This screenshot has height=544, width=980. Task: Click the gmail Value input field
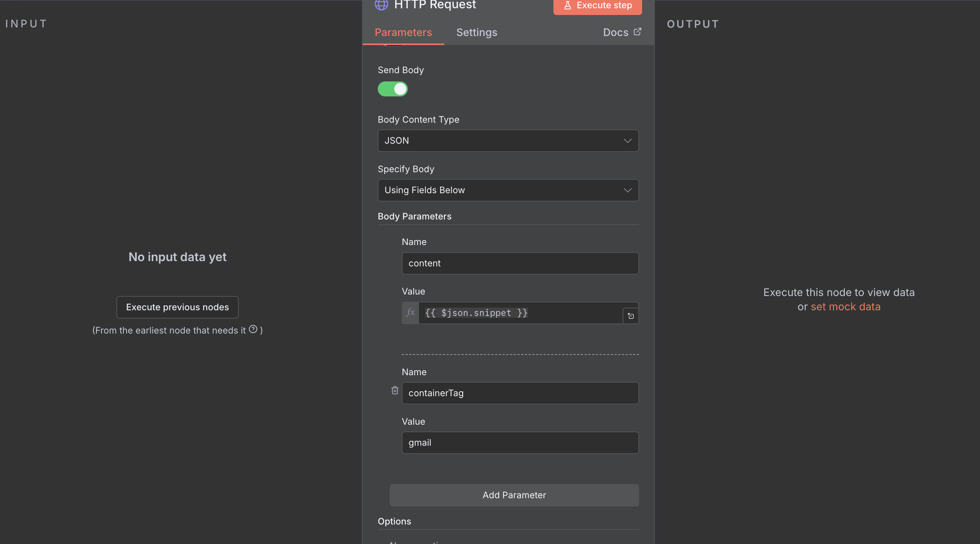520,442
